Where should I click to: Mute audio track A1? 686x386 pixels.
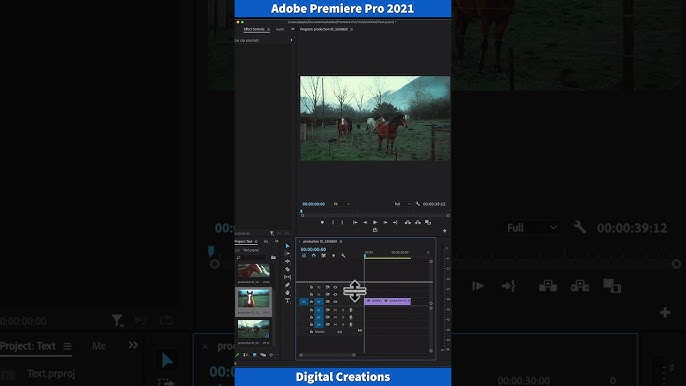(x=336, y=310)
